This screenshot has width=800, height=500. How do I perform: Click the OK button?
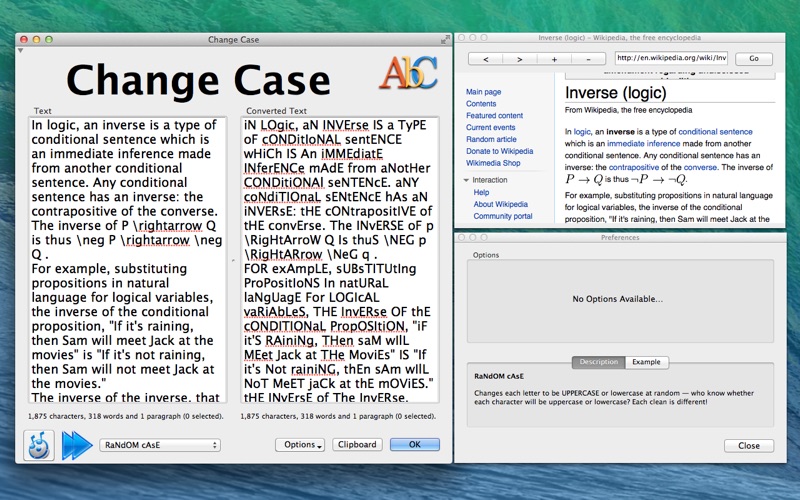click(415, 444)
